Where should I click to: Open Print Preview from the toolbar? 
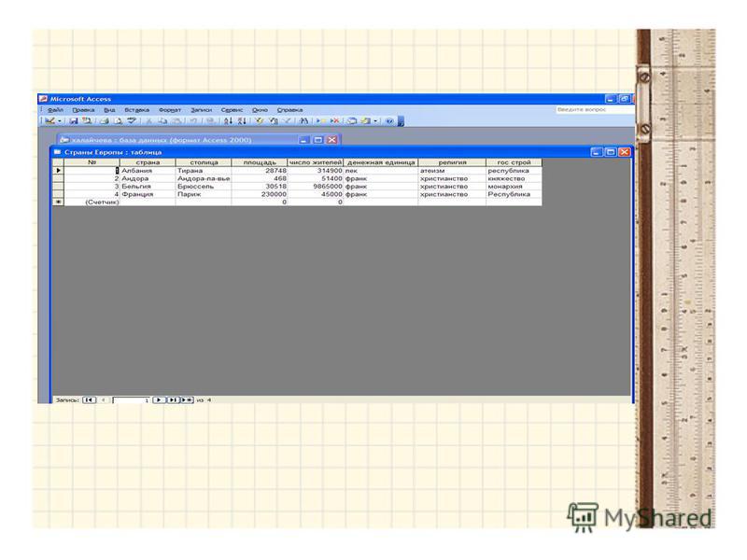click(x=119, y=121)
